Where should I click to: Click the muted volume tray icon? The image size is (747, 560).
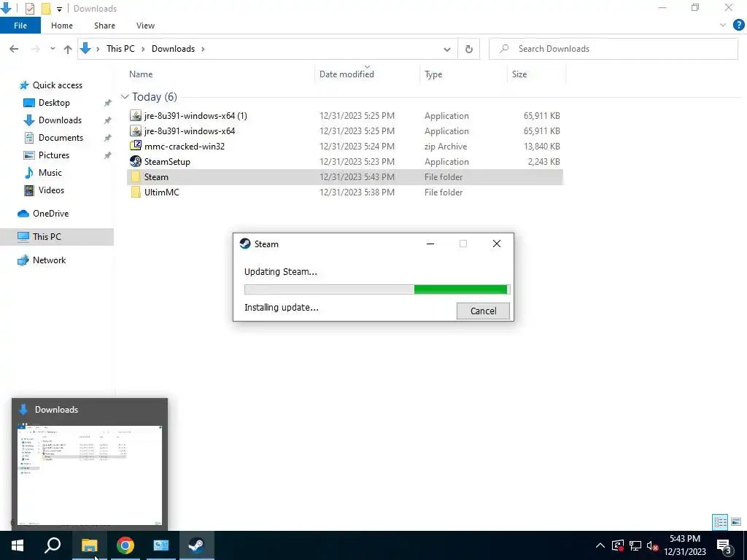tap(652, 545)
